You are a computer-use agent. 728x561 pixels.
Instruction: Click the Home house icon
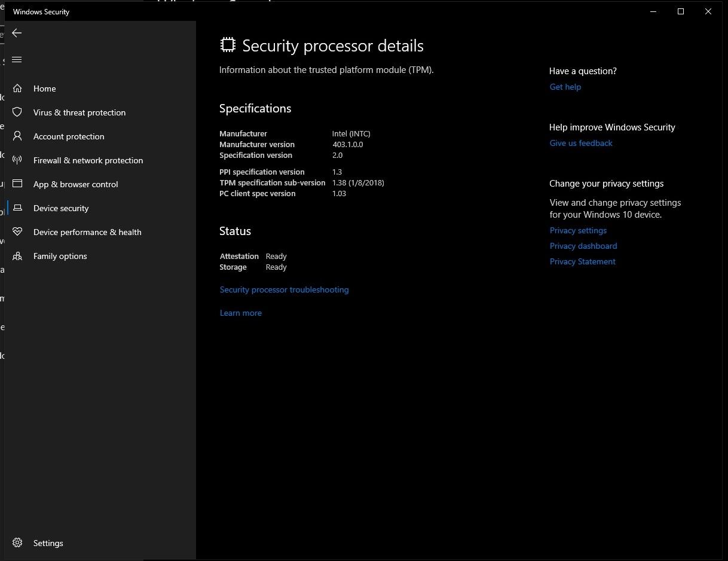tap(17, 88)
